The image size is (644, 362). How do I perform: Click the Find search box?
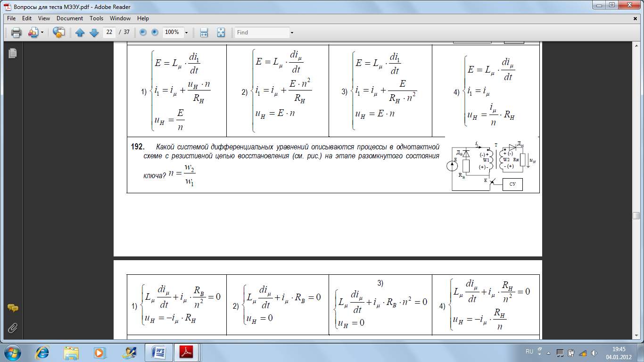tap(262, 32)
